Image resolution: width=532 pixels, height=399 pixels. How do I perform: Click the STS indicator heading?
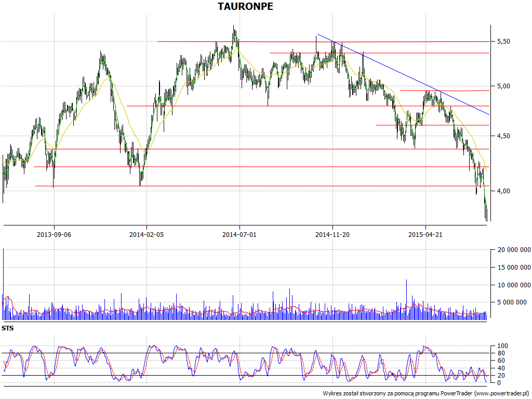tap(7, 328)
